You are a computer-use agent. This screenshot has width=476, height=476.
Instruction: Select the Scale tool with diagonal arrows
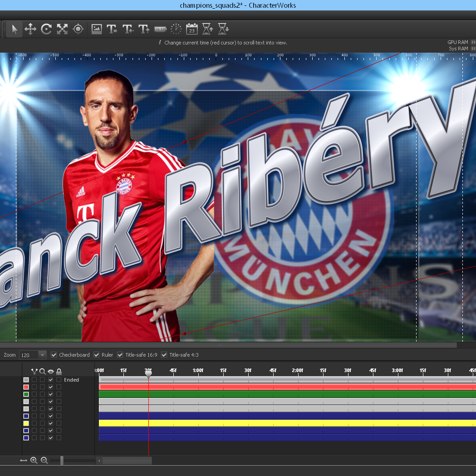62,29
